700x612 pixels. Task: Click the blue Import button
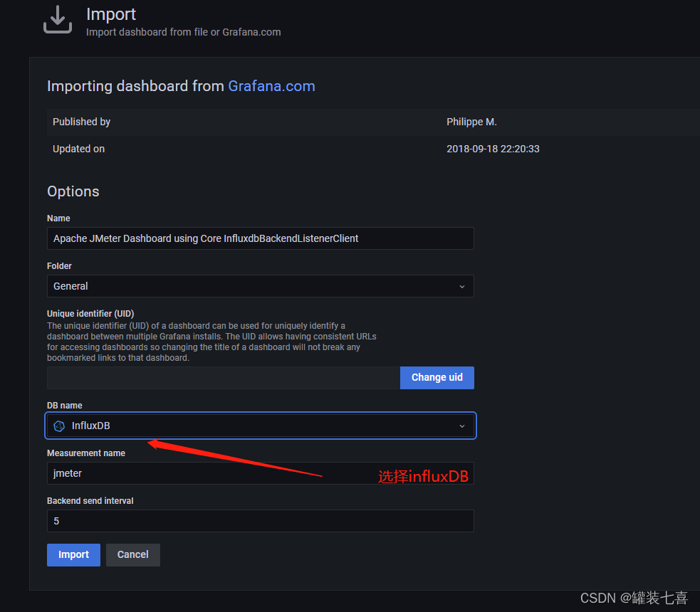(73, 555)
